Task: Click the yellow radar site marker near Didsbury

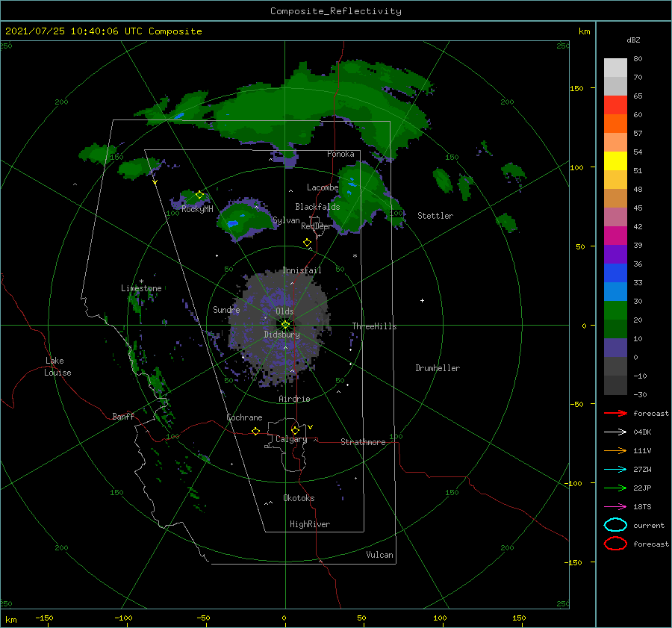Action: click(285, 325)
